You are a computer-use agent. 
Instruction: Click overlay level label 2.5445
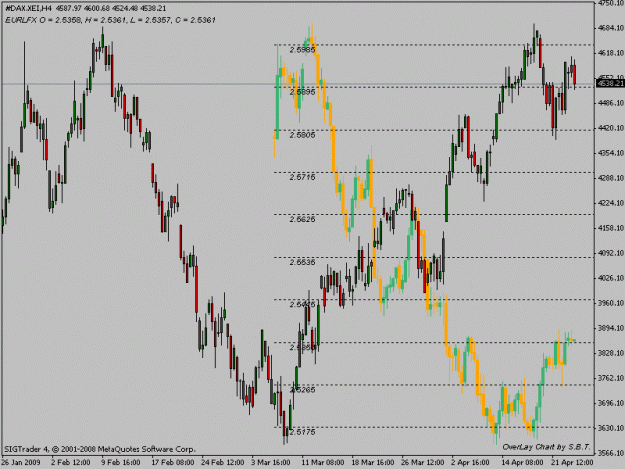(x=302, y=304)
